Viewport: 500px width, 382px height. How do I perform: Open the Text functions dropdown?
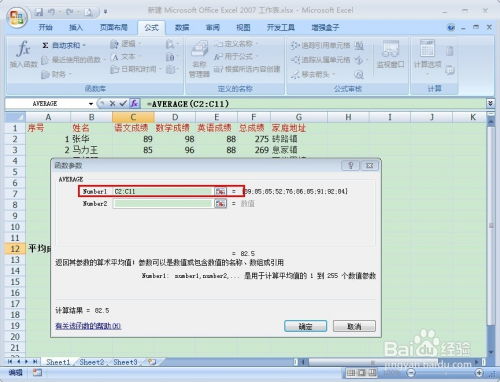(125, 57)
